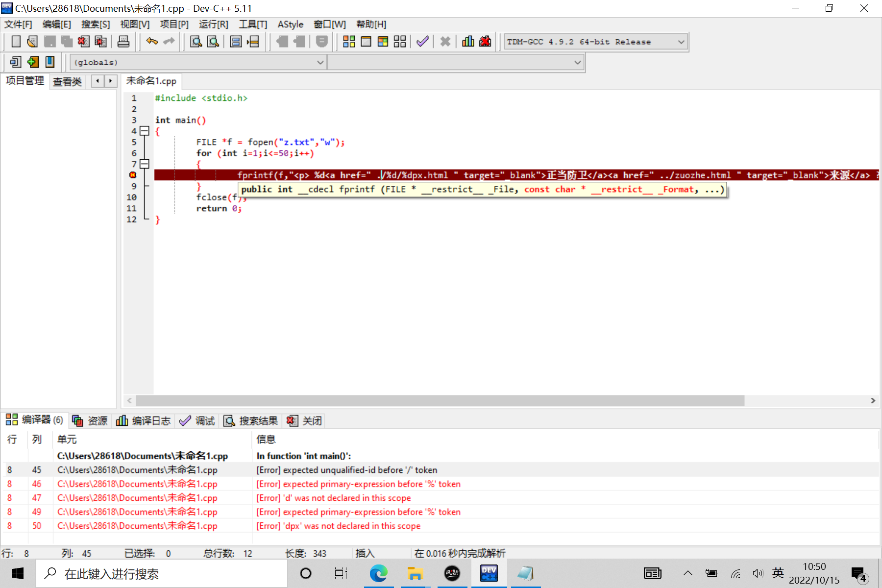The height and width of the screenshot is (588, 882).
Task: Undo the last edit via toolbar
Action: click(152, 42)
